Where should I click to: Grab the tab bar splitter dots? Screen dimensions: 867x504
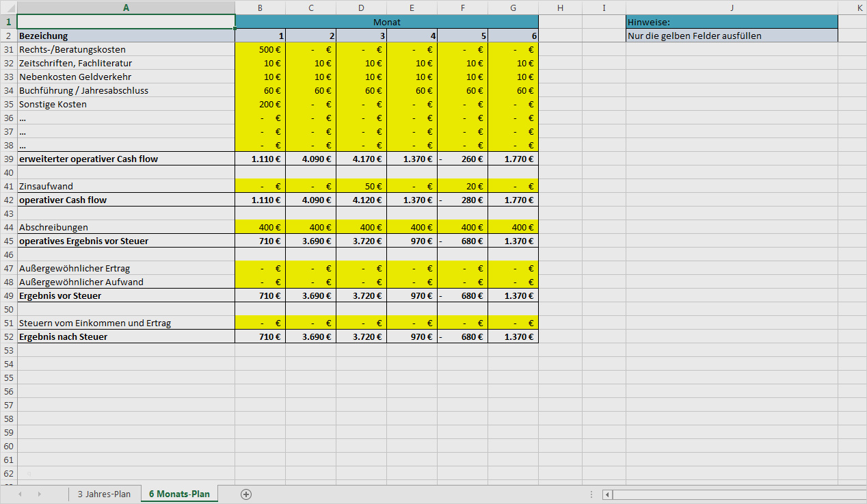pos(591,494)
